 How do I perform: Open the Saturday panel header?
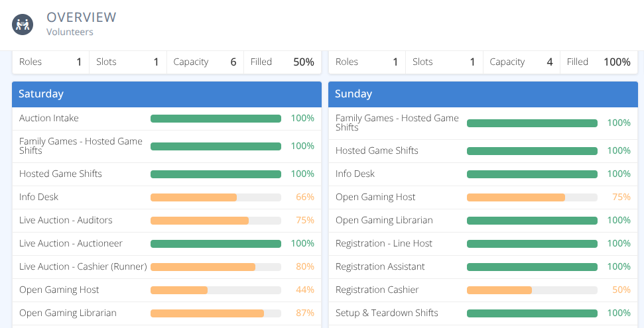pos(166,94)
